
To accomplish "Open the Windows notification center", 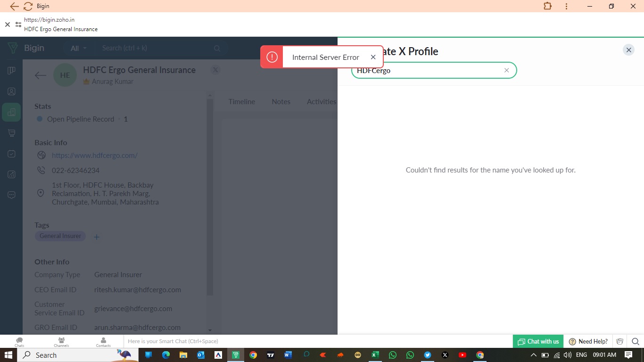I will point(628,355).
